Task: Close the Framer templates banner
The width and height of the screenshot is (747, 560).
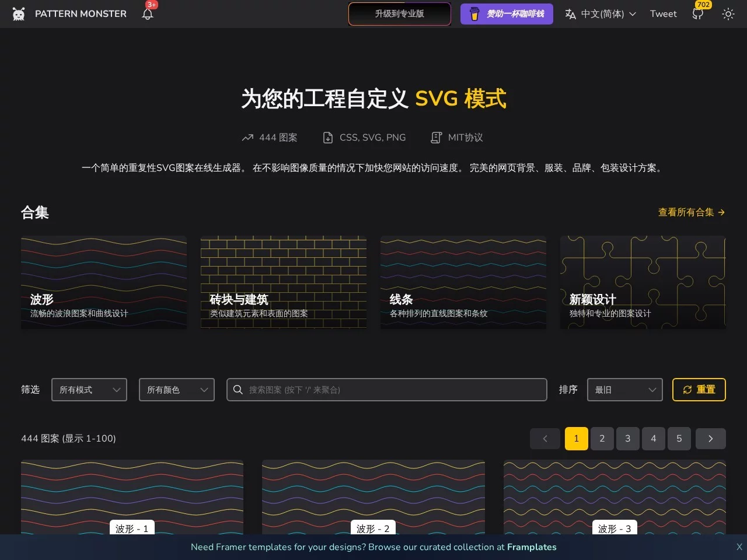Action: tap(739, 547)
